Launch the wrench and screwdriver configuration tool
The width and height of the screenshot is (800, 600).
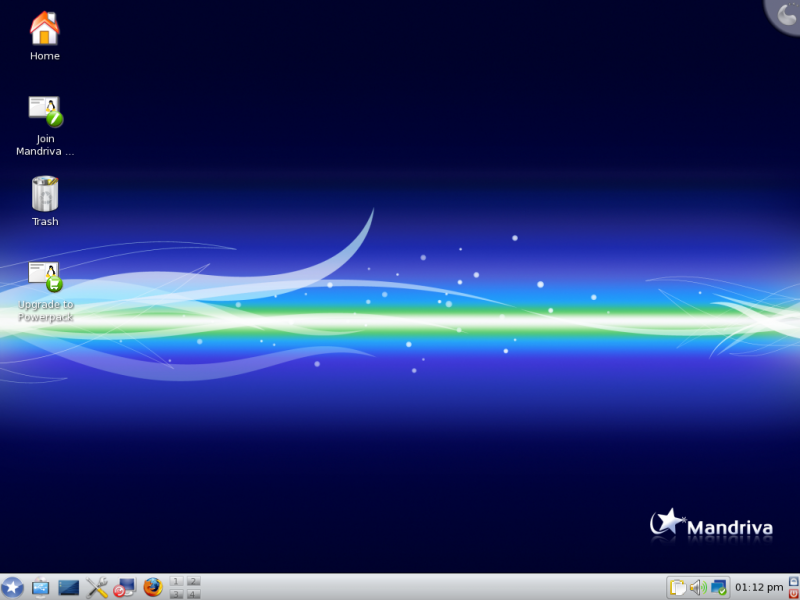(96, 587)
